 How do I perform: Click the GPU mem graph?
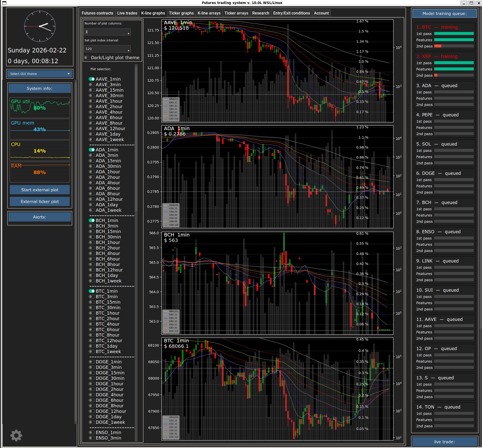tap(40, 129)
